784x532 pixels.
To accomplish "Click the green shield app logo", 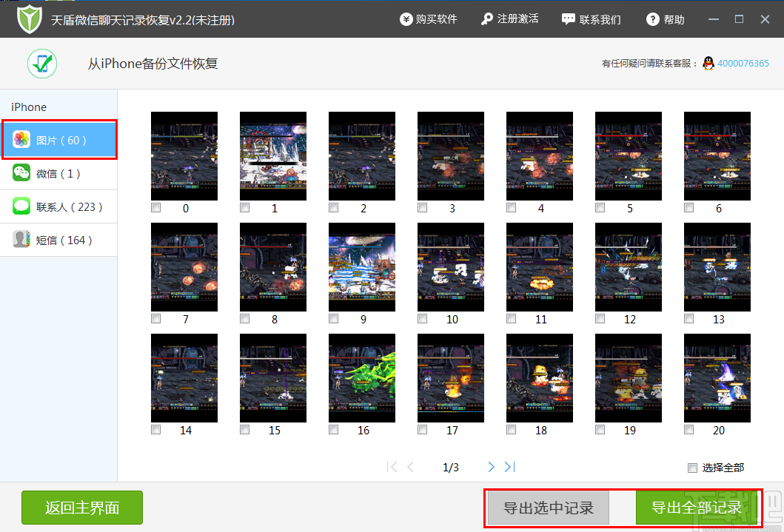I will tap(30, 19).
